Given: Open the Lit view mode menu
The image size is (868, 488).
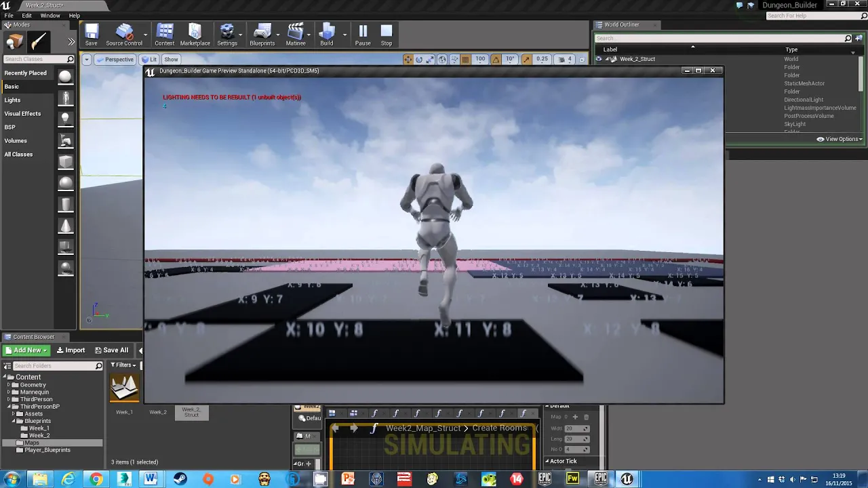Looking at the screenshot, I should [x=149, y=60].
